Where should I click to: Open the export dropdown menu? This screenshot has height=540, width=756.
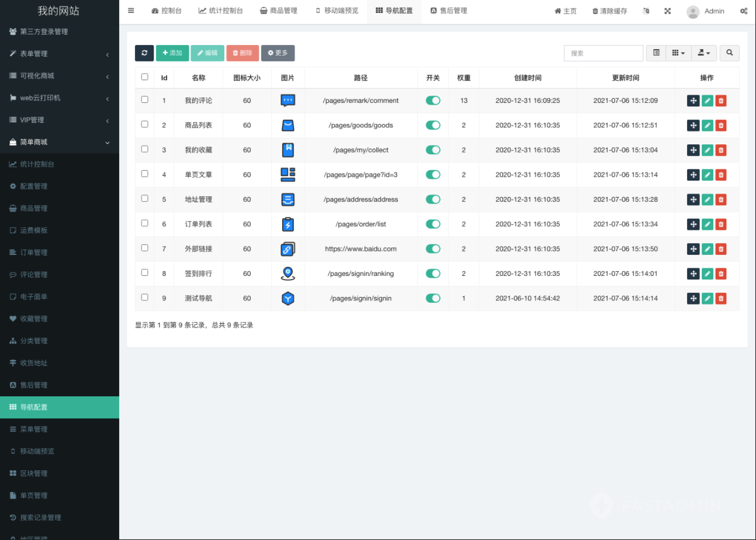pyautogui.click(x=704, y=53)
